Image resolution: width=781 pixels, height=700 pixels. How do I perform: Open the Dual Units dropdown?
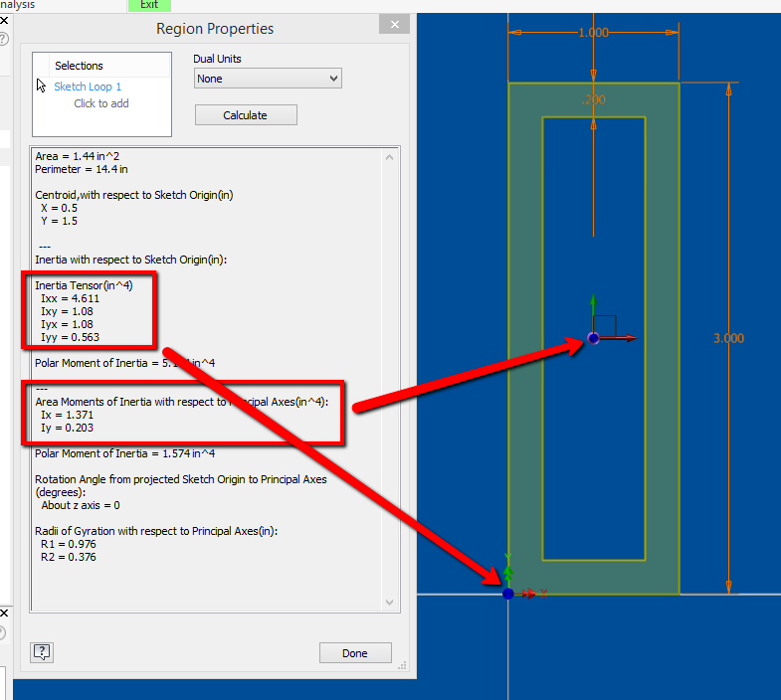click(268, 79)
